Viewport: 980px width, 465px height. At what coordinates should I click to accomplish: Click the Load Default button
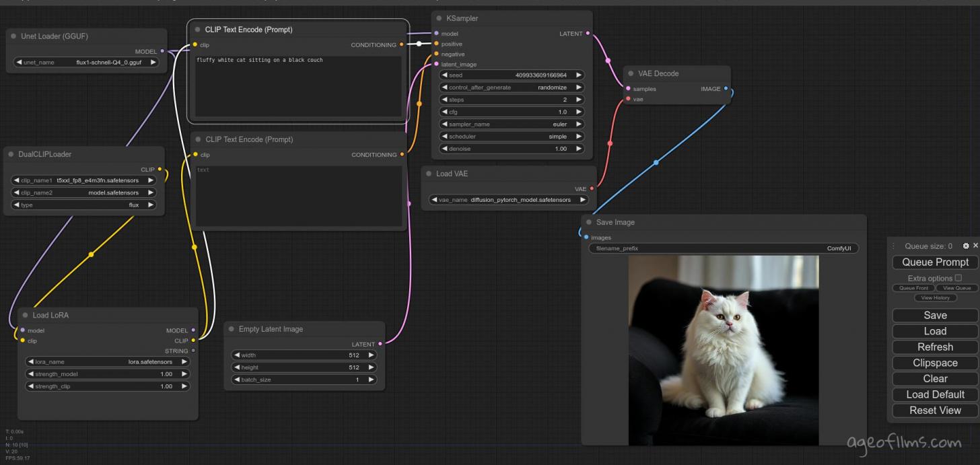point(935,394)
